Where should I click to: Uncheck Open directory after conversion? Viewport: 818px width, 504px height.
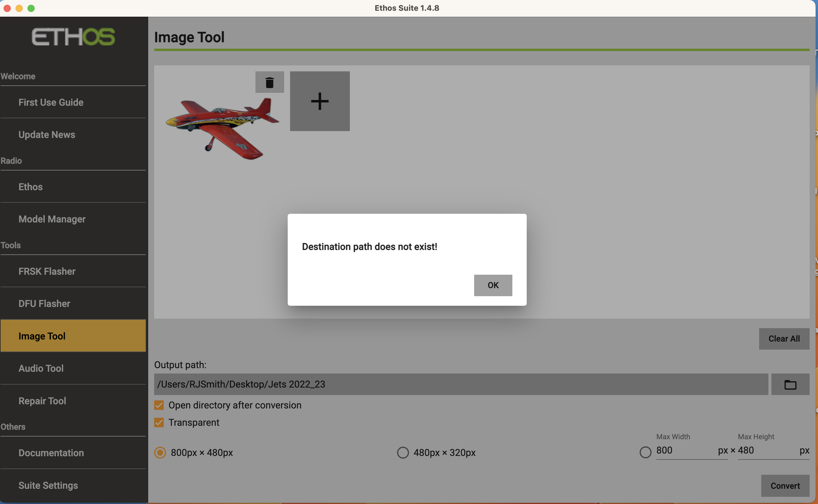[x=159, y=405]
